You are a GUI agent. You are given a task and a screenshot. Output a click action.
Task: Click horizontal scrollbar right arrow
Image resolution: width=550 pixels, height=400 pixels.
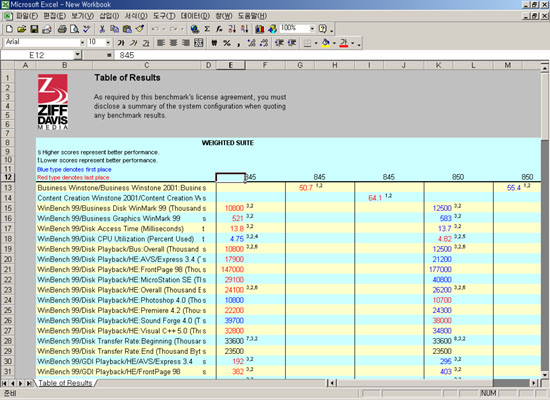pyautogui.click(x=534, y=383)
